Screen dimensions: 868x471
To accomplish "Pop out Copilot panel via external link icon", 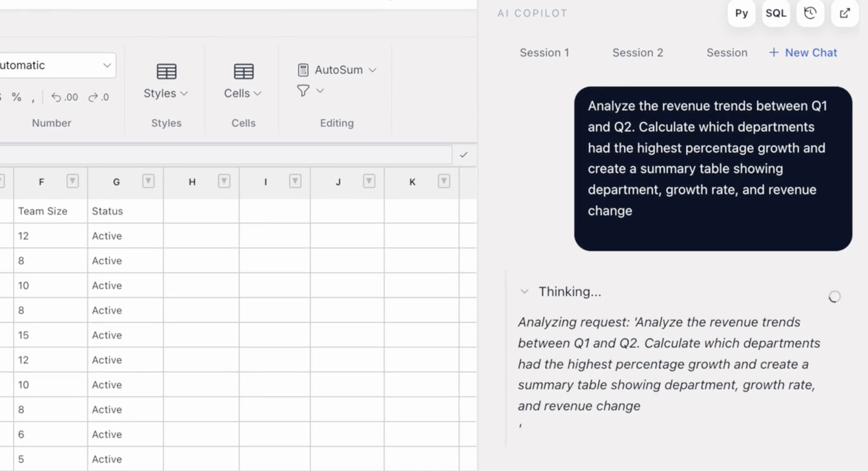I will (x=845, y=13).
